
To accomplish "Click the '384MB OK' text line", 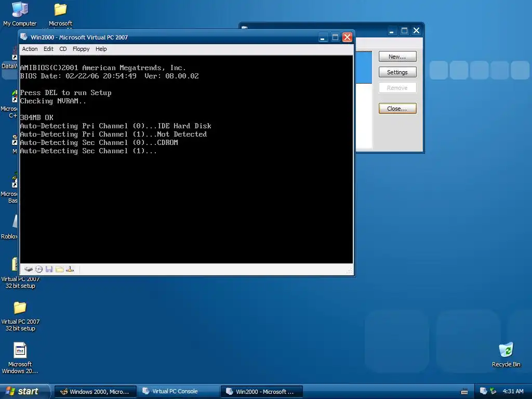I will coord(37,117).
